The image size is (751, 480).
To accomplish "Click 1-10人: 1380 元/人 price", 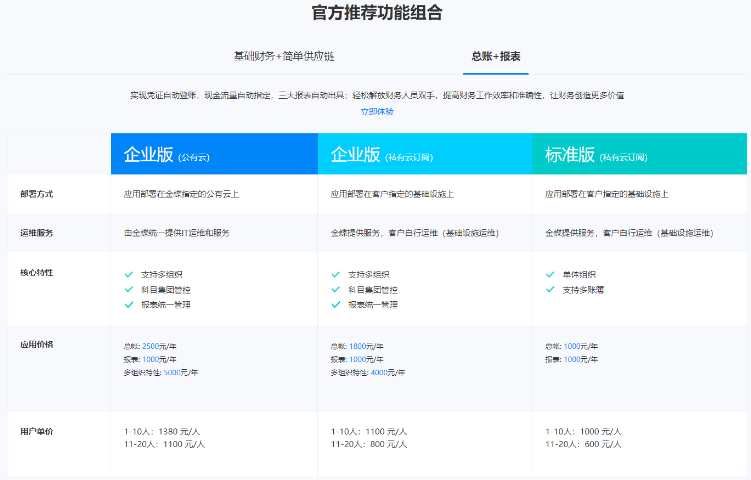I will pos(162,432).
